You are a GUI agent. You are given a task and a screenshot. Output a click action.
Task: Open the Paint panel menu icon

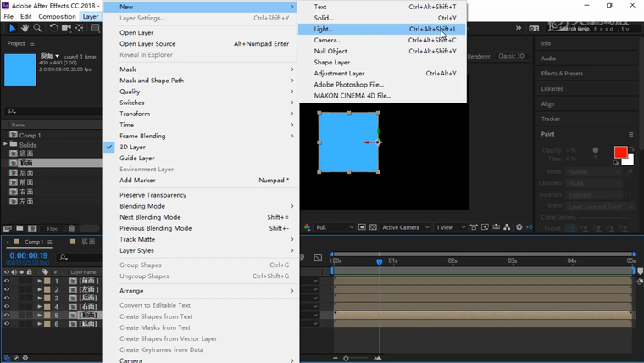[630, 134]
